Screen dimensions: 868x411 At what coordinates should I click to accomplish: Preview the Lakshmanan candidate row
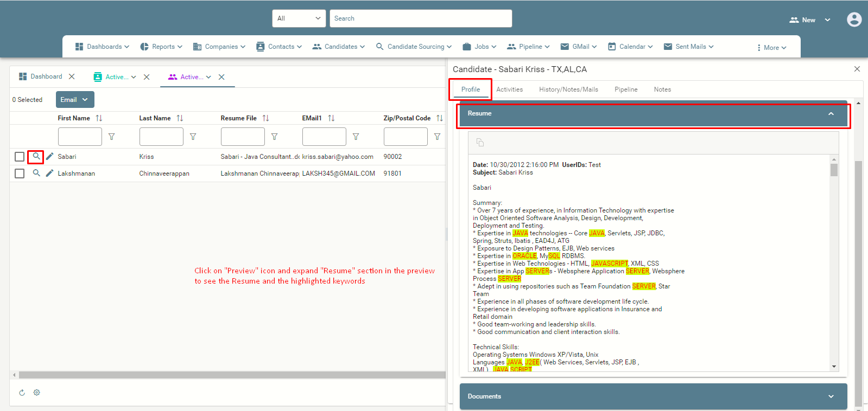pyautogui.click(x=36, y=174)
